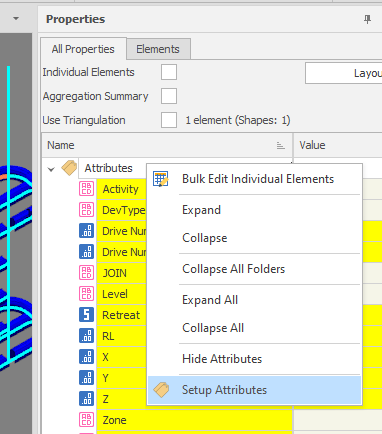This screenshot has height=434, width=382.
Task: Check the Use Triangulation checkbox
Action: pos(169,120)
